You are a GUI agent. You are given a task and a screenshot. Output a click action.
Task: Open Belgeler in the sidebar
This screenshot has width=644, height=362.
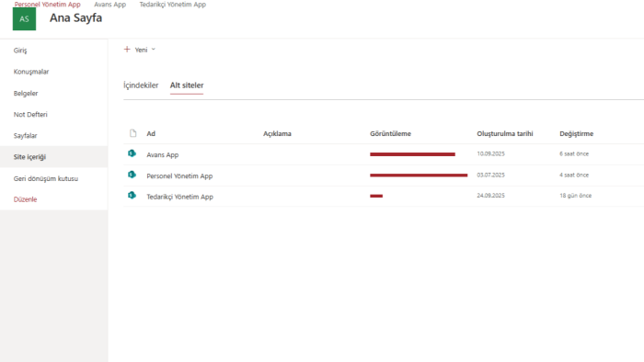26,93
